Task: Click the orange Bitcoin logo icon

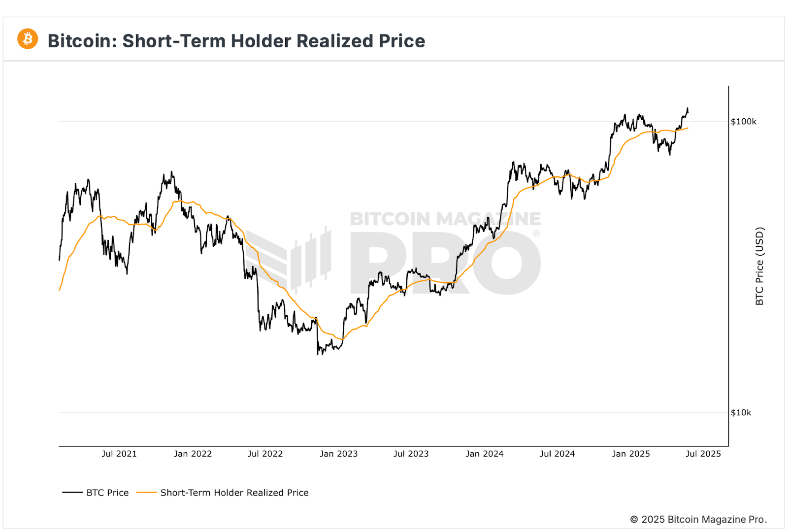Action: (x=28, y=39)
